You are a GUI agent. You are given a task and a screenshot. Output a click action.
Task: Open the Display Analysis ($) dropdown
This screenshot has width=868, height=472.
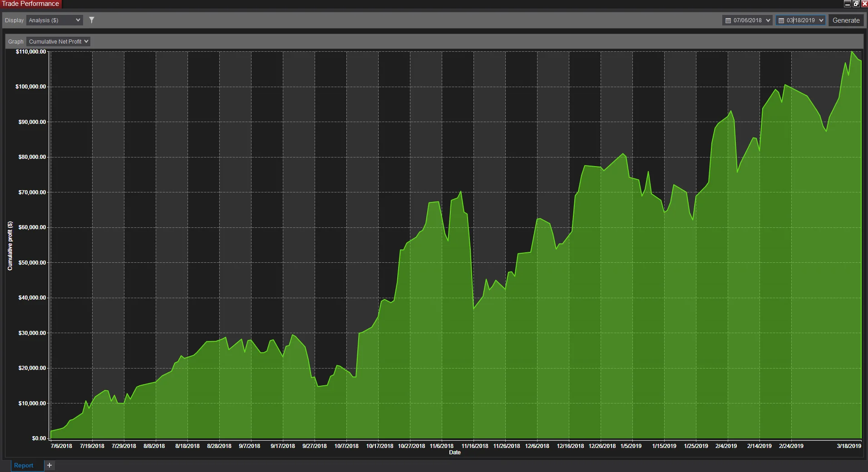pyautogui.click(x=54, y=20)
